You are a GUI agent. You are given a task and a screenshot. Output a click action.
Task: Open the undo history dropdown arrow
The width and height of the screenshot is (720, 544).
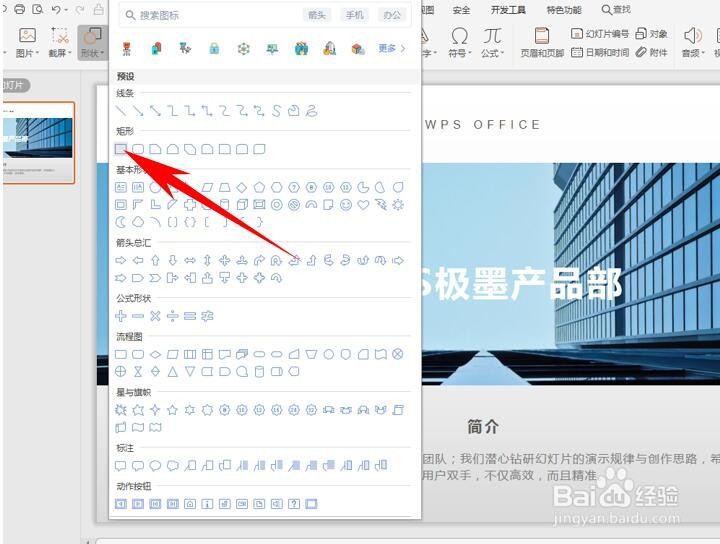[x=67, y=10]
